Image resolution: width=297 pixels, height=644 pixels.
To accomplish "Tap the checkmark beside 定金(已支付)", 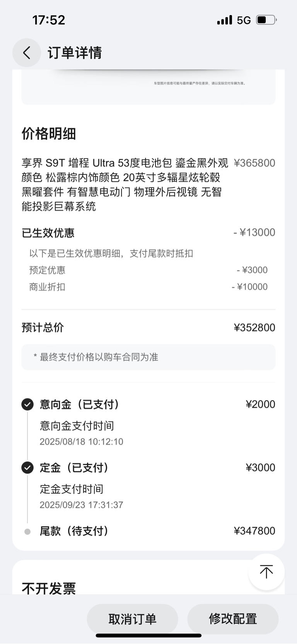I will 27,468.
